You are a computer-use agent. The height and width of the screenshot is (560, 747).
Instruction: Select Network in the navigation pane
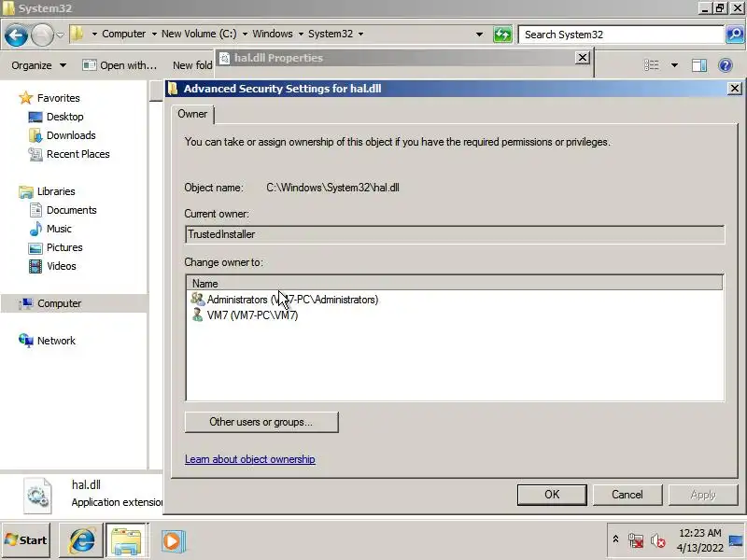48,341
